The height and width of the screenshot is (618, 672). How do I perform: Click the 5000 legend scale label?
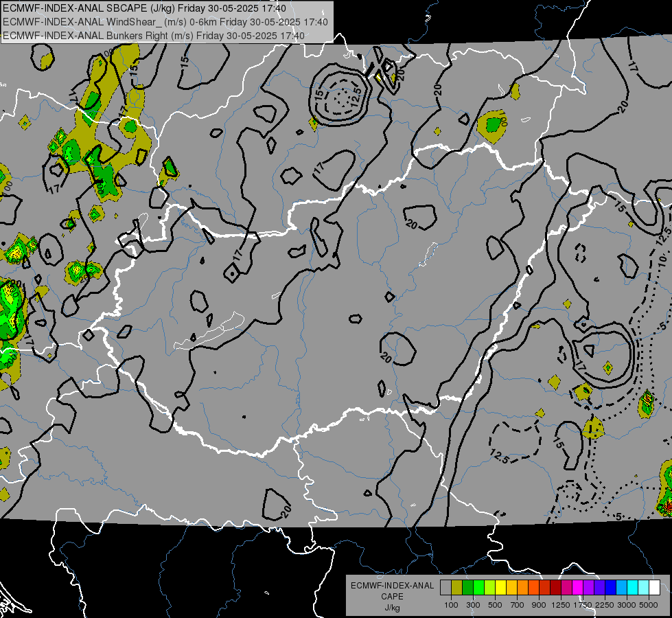tap(649, 605)
